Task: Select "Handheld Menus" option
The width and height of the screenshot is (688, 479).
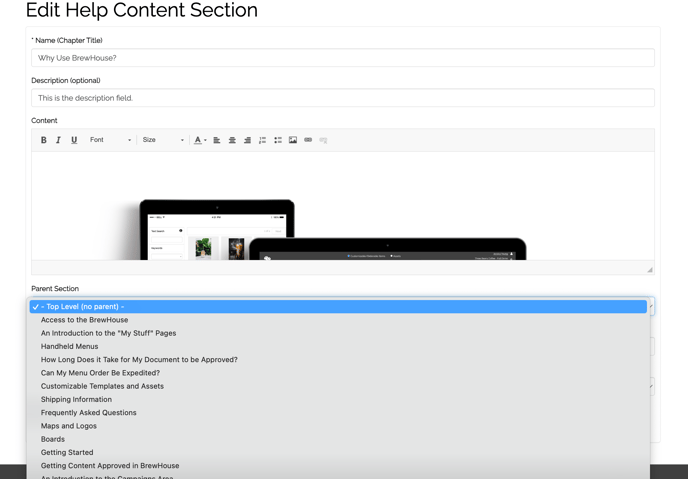Action: click(x=338, y=346)
